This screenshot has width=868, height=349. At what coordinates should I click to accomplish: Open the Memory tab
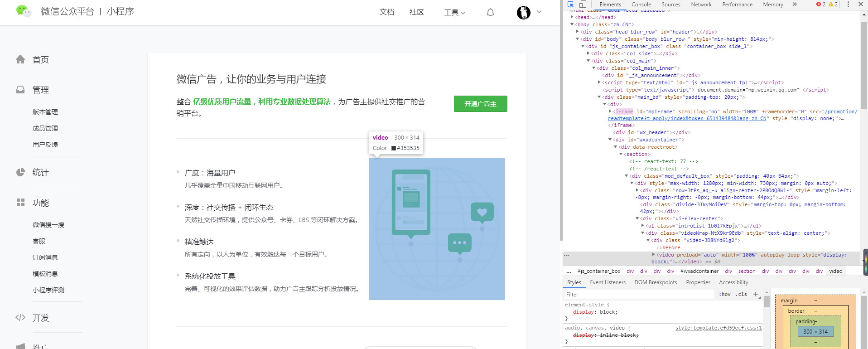click(x=773, y=5)
